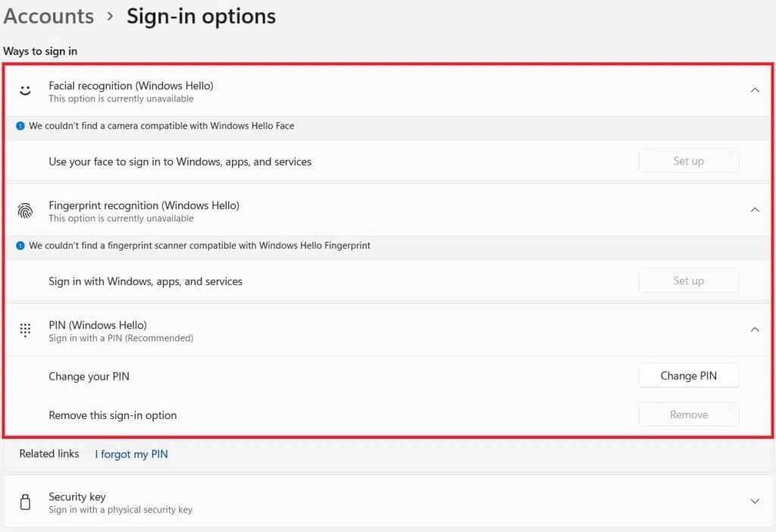Screen dimensions: 776x532
Task: Go back to Accounts breadcrumb
Action: coord(48,16)
